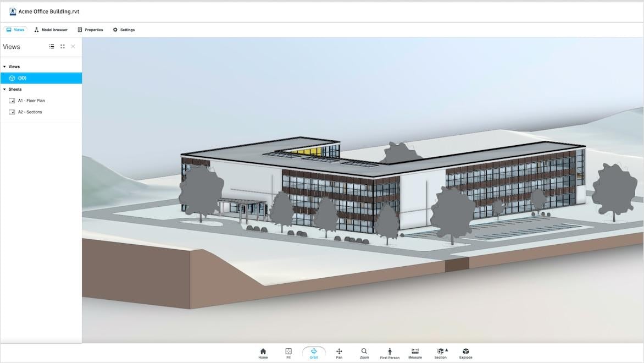Collapse the Views section
644x363 pixels.
tap(5, 66)
